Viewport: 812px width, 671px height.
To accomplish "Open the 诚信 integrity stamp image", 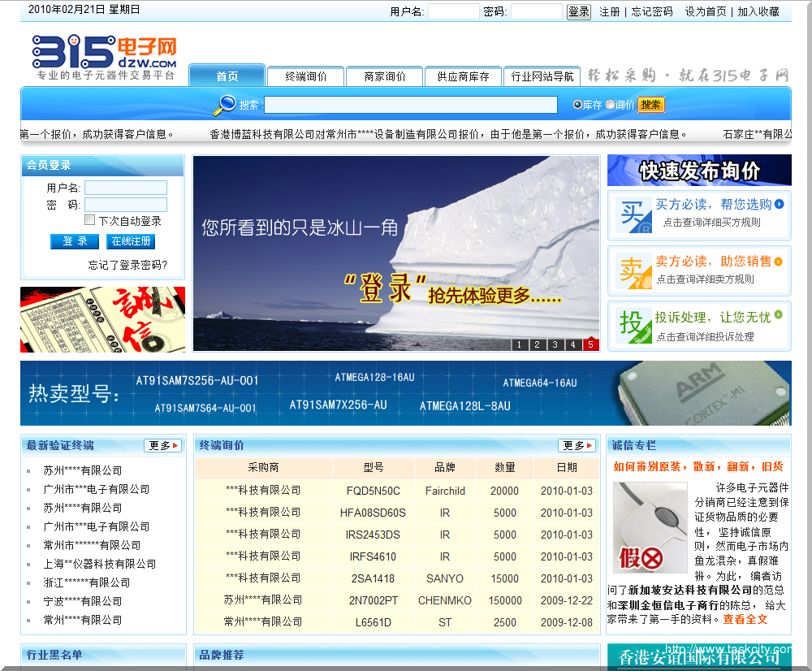I will coord(103,319).
